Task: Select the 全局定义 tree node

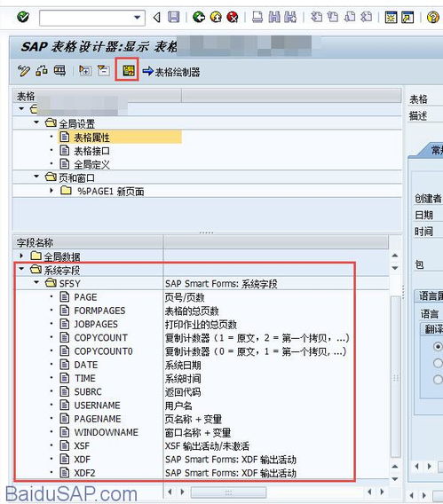Action: 91,164
